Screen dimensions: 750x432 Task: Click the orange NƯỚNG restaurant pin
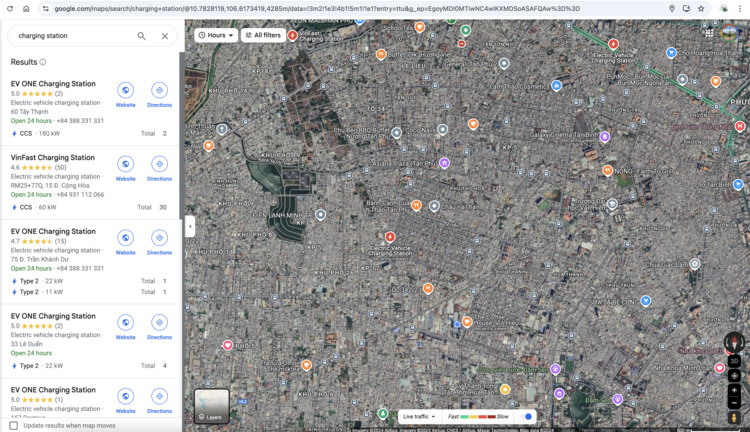[607, 170]
